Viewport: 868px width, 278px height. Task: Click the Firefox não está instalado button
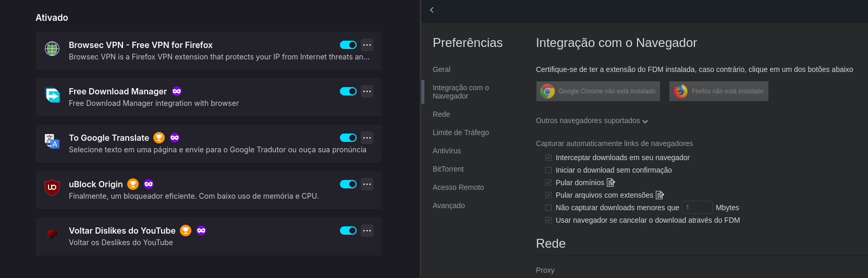(718, 91)
